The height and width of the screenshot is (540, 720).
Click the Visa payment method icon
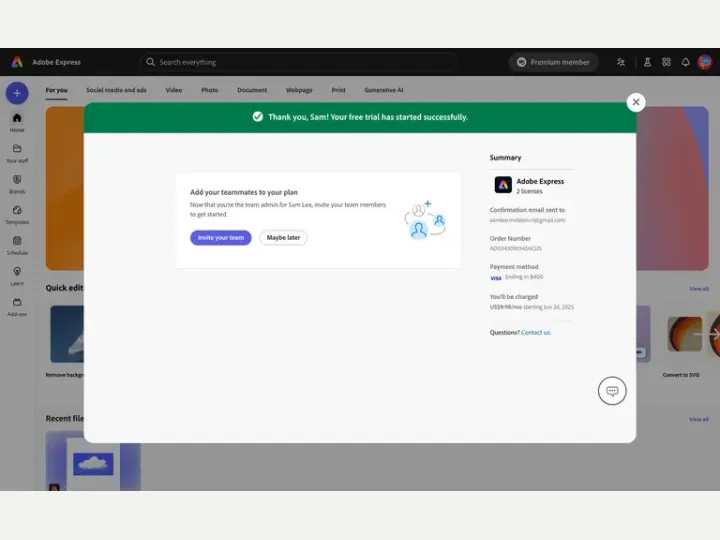(x=495, y=278)
